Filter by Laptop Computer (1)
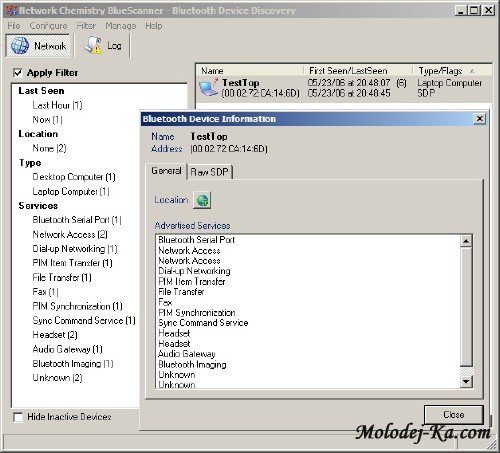 pyautogui.click(x=71, y=191)
